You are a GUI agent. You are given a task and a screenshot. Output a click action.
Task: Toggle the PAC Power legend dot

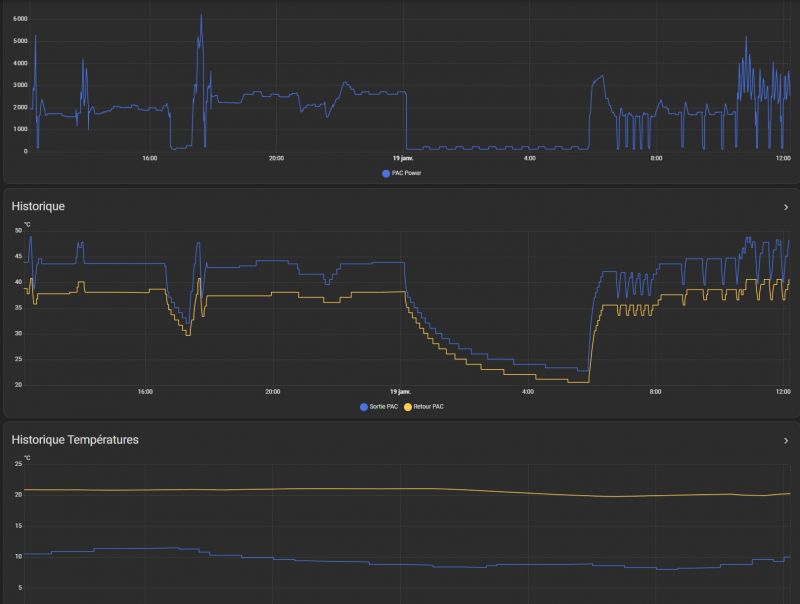pos(386,173)
